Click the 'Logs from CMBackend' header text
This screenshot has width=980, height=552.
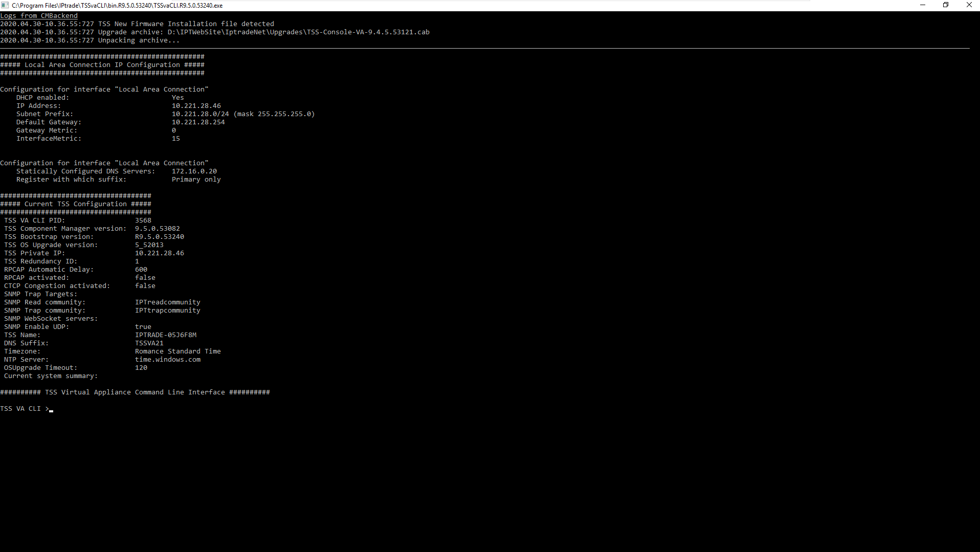[x=39, y=15]
